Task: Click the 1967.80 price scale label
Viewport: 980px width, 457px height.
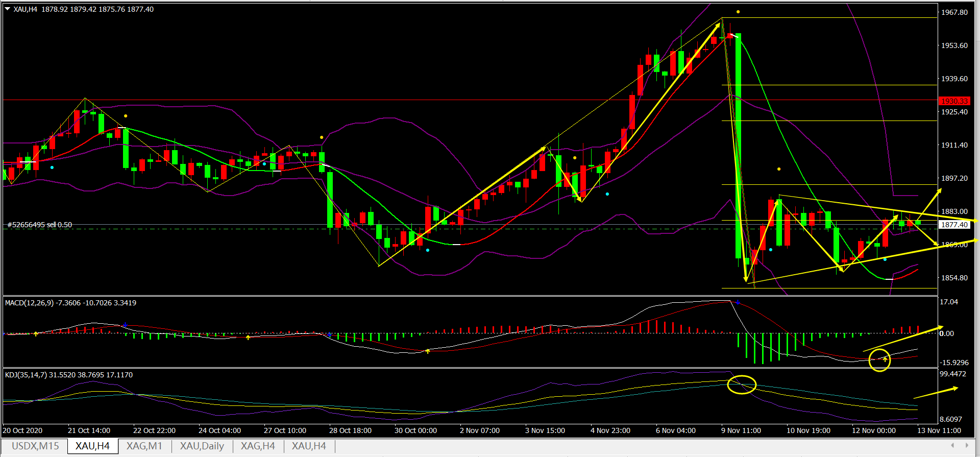Action: tap(954, 12)
